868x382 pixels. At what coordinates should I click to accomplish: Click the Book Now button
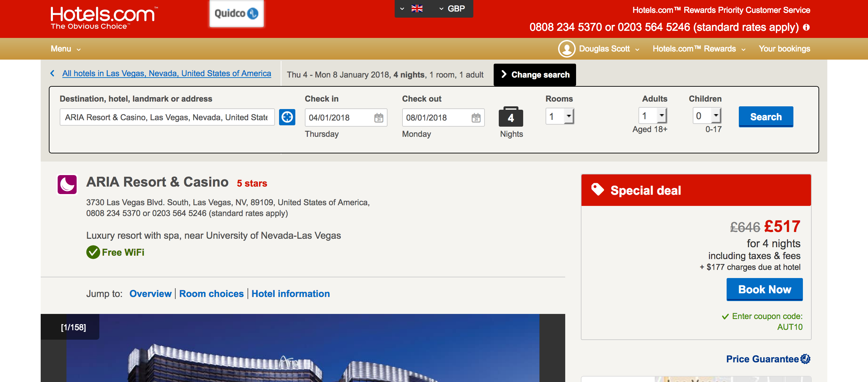pyautogui.click(x=765, y=290)
